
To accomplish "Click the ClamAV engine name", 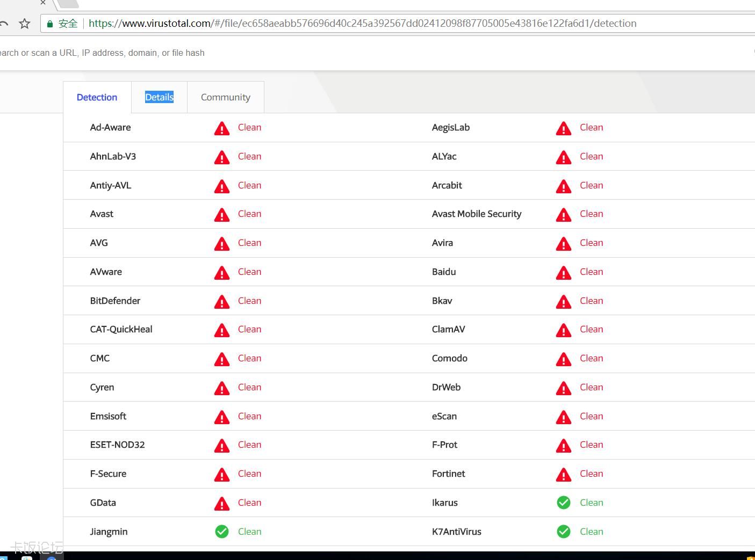I will 449,329.
